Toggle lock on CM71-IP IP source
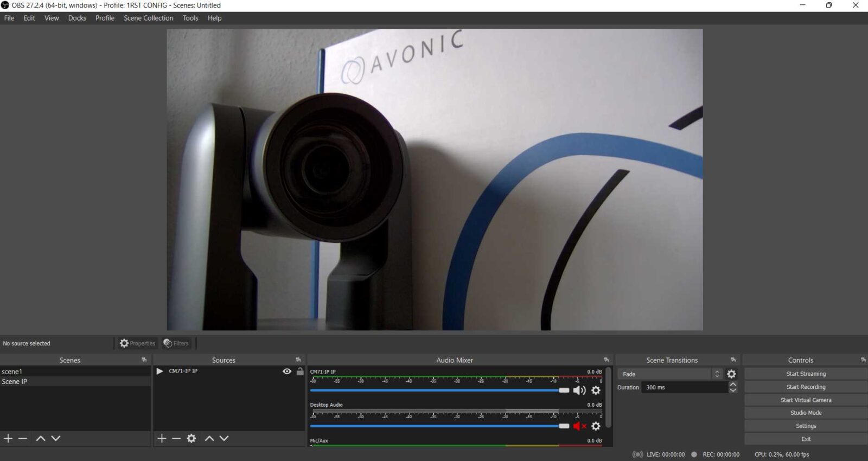868x461 pixels. pos(300,372)
